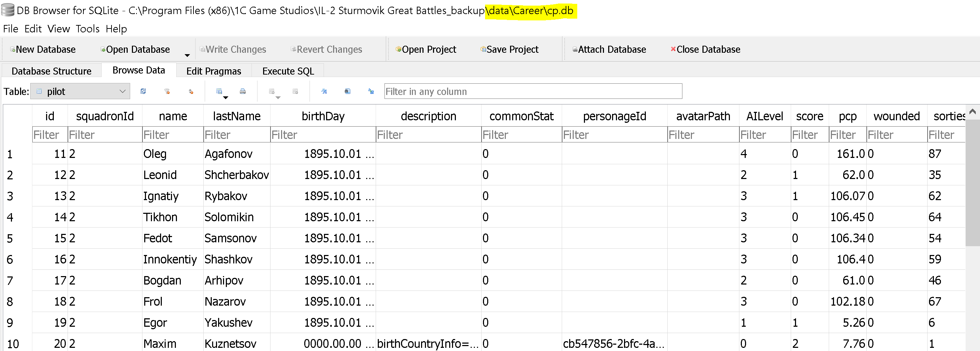The image size is (980, 351).
Task: Click the birthDay column filter box
Action: pos(323,135)
